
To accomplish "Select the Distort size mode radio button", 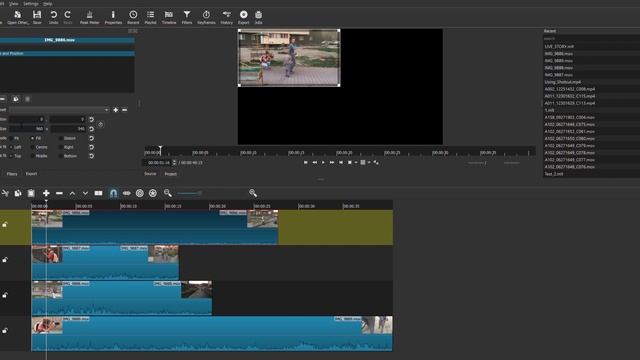I will click(x=61, y=138).
